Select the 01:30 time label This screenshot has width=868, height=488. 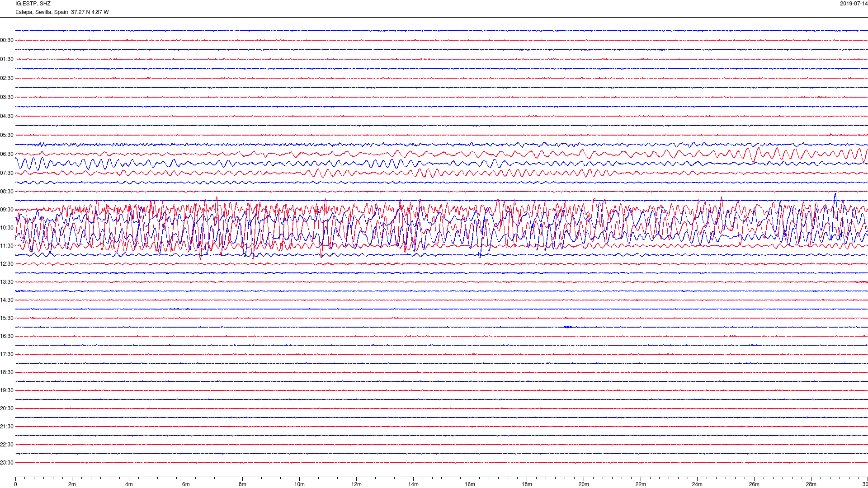click(x=7, y=59)
